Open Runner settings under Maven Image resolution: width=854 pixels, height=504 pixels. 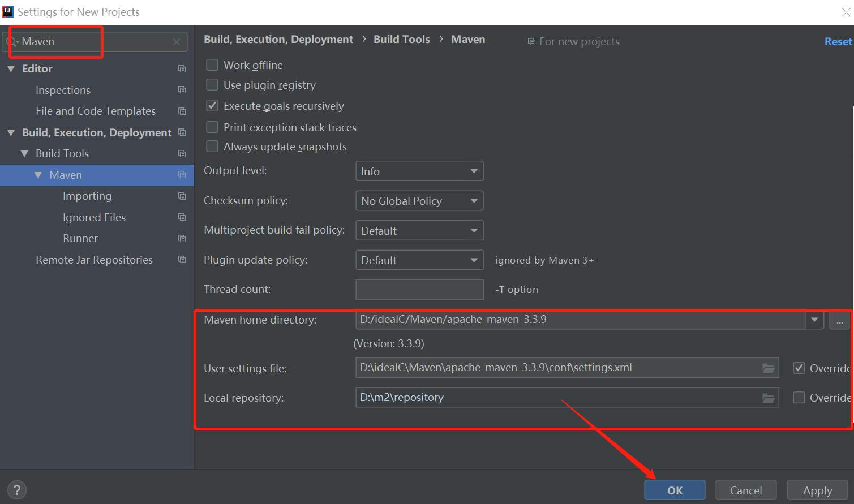(x=80, y=238)
